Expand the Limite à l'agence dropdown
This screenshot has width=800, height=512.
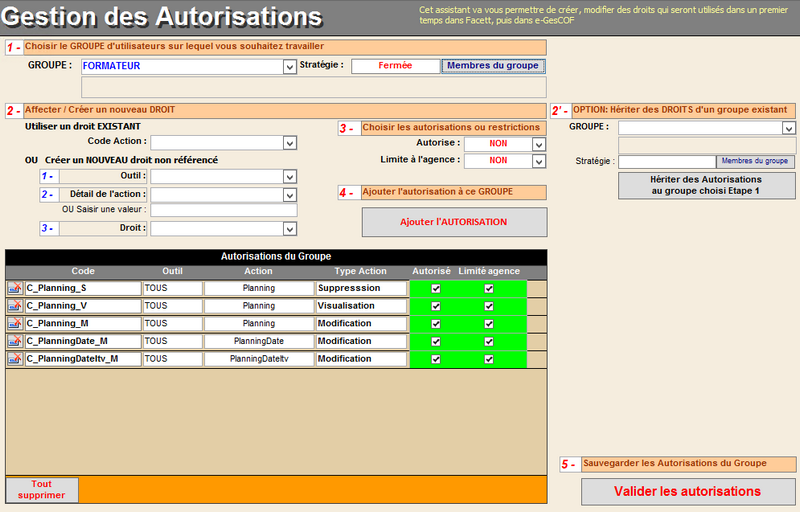click(539, 161)
